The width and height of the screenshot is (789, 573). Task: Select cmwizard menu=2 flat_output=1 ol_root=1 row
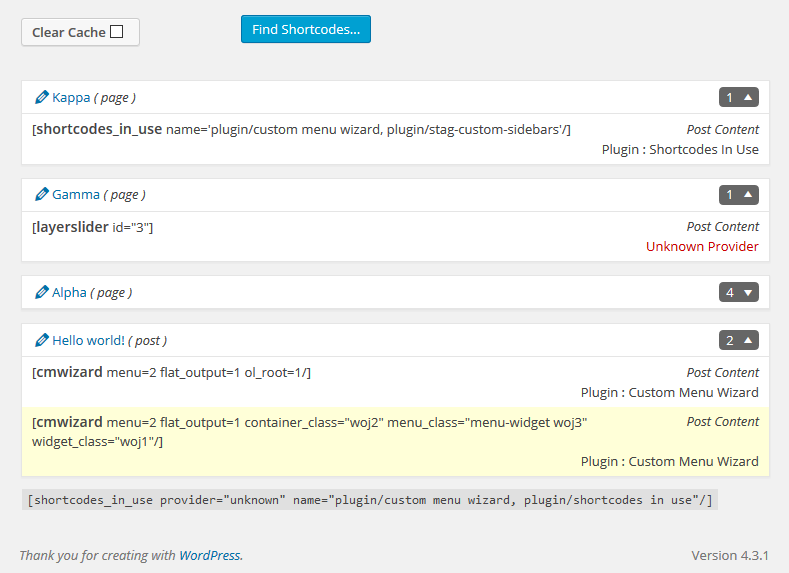coord(396,382)
